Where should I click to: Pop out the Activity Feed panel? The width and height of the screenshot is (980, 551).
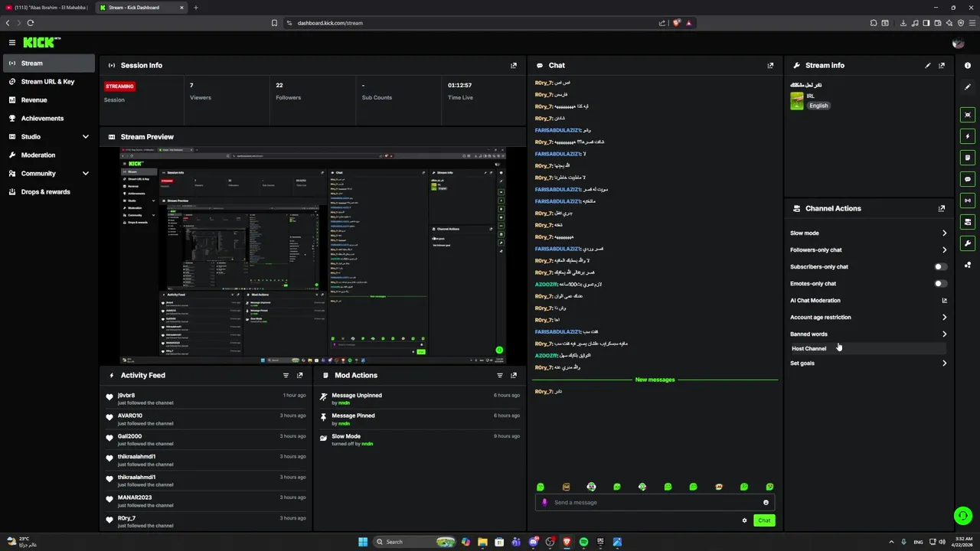(x=299, y=376)
